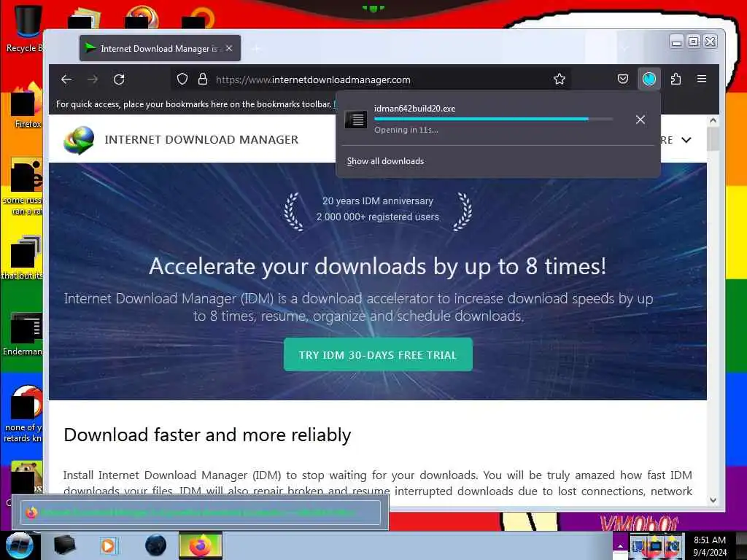This screenshot has height=560, width=747.
Task: Show hidden tray icons arrow
Action: pyautogui.click(x=620, y=546)
